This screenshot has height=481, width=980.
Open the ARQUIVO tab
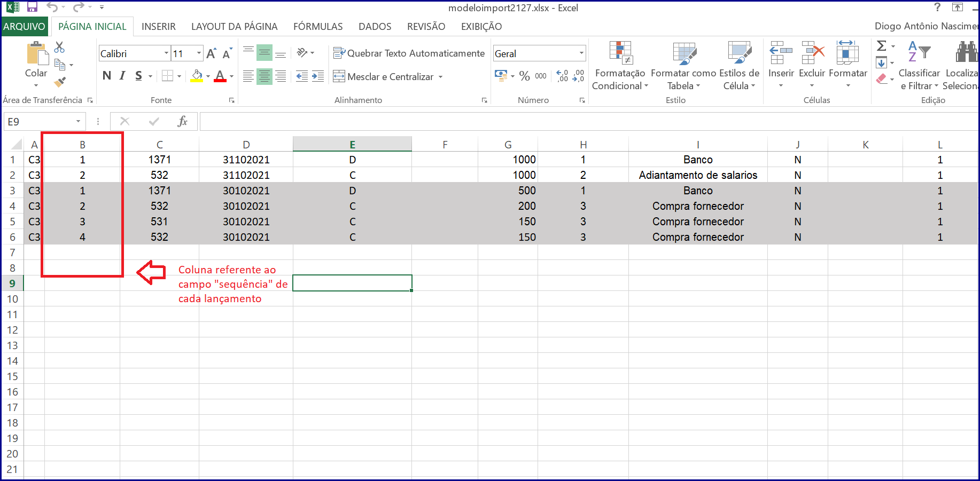pos(24,26)
